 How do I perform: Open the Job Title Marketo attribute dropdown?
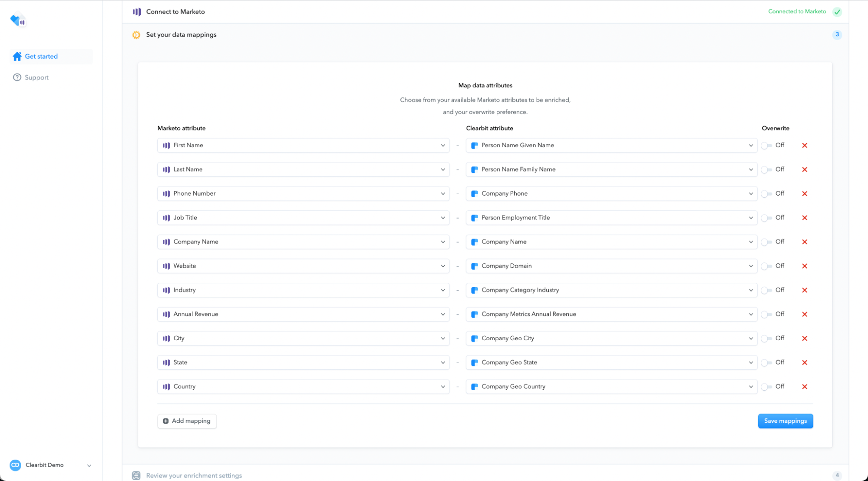[x=303, y=218]
